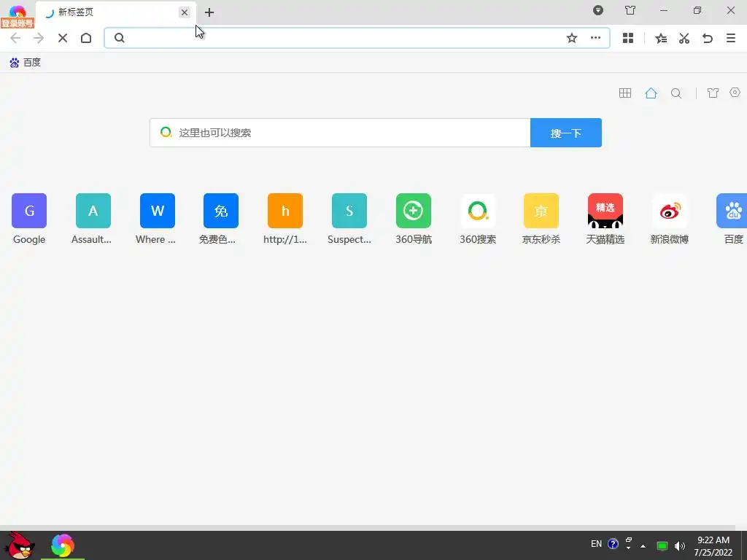This screenshot has width=747, height=560.
Task: Open new tab page settings gear icon
Action: click(735, 93)
